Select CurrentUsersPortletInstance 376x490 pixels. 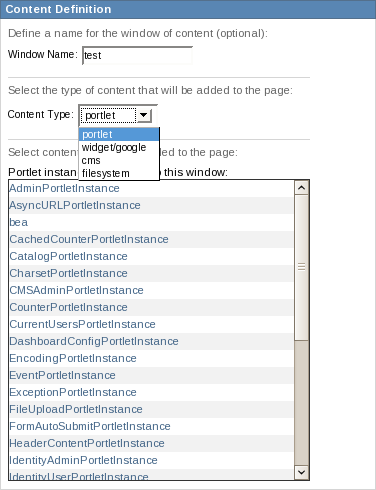click(82, 324)
